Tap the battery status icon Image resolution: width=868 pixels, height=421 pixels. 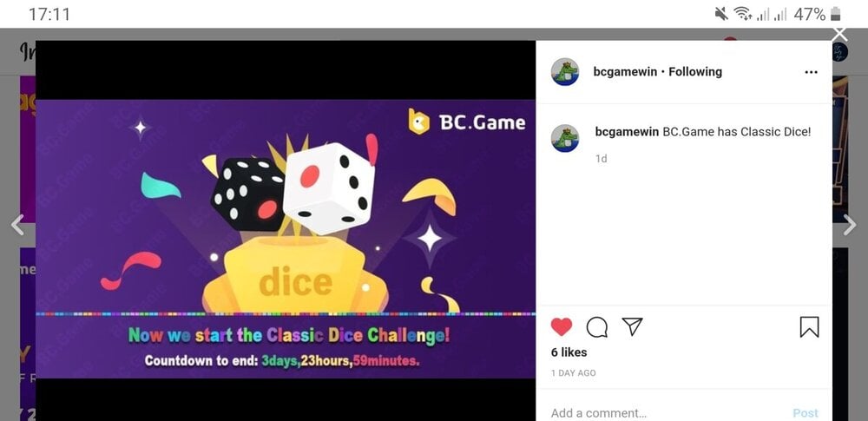(836, 14)
